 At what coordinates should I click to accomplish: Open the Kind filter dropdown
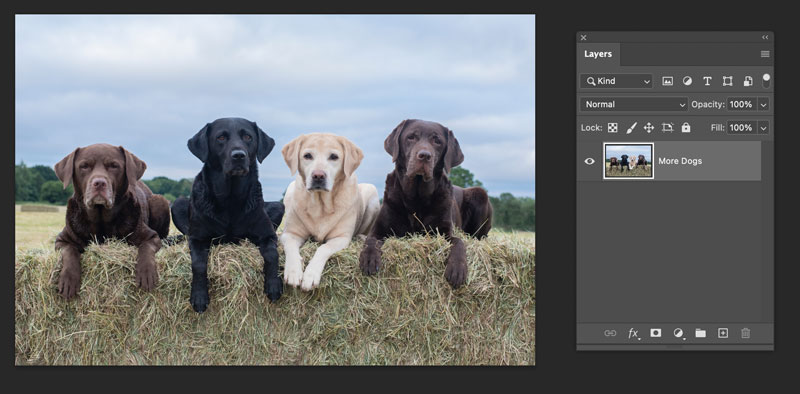point(616,81)
